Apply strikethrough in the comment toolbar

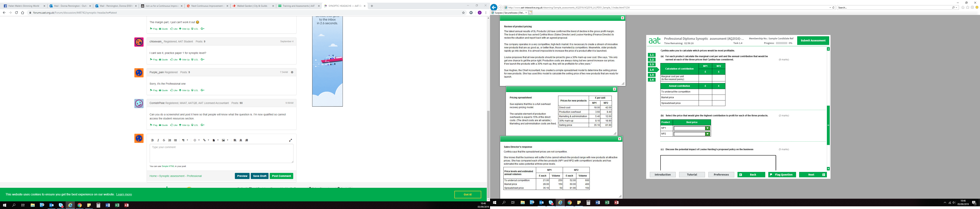pos(164,140)
